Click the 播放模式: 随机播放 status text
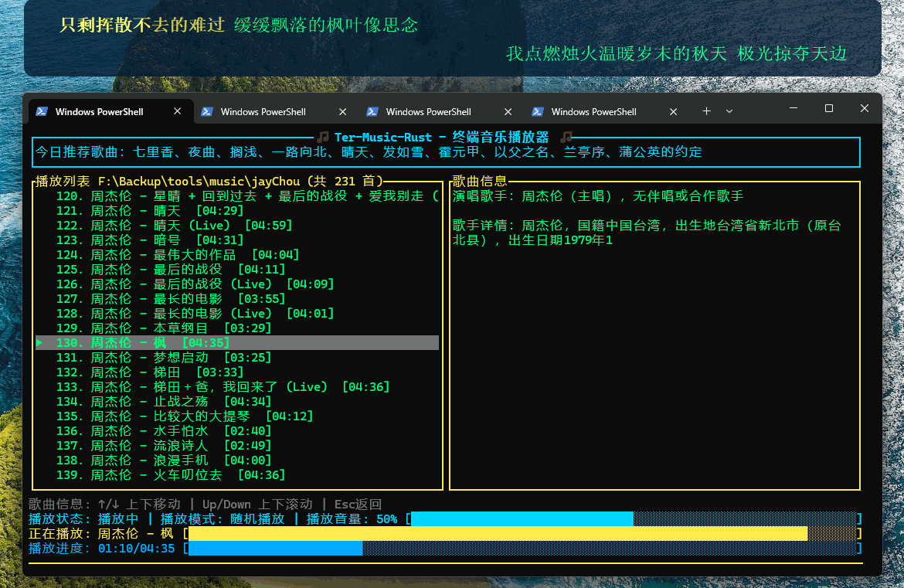This screenshot has height=588, width=904. (x=223, y=518)
